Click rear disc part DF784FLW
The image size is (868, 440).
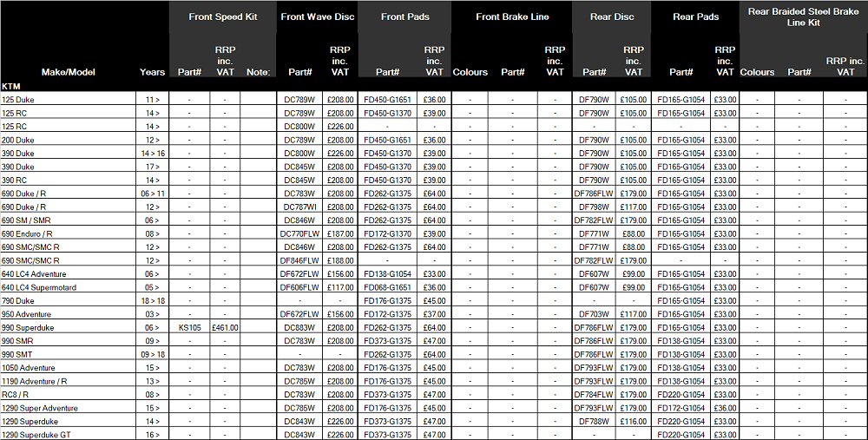(594, 395)
